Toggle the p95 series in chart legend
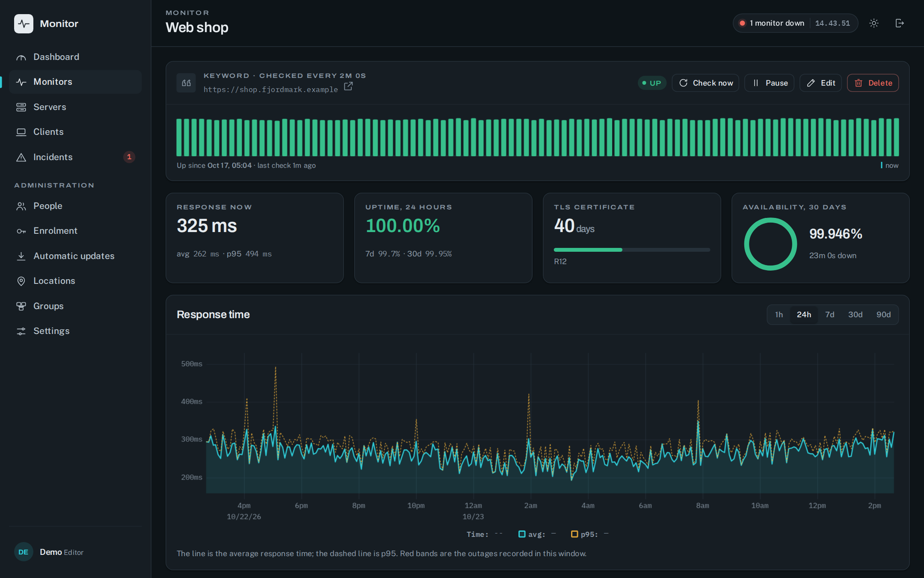This screenshot has height=578, width=924. tap(589, 534)
